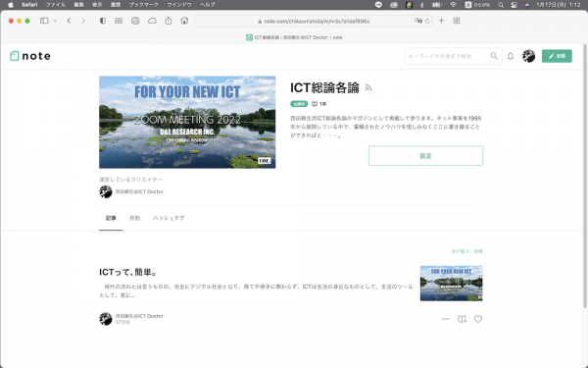Focus the note.com address bar
Viewport: 588px width, 368px height.
(314, 21)
